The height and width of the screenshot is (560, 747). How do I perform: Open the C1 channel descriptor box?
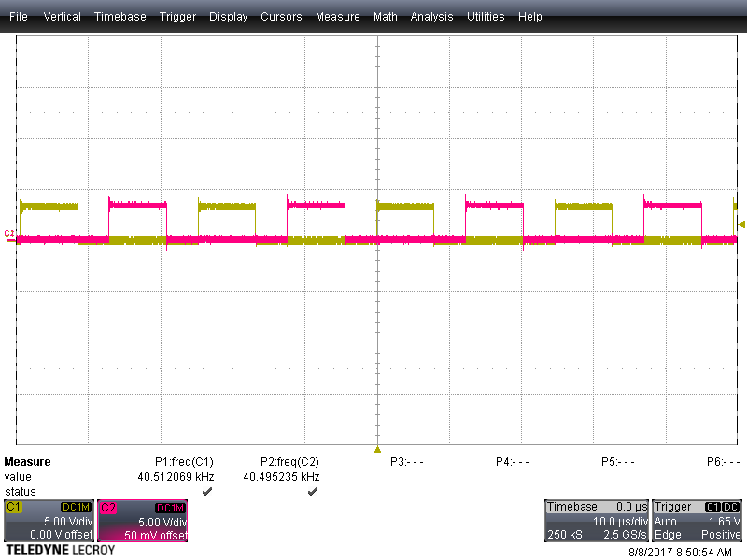click(x=49, y=521)
